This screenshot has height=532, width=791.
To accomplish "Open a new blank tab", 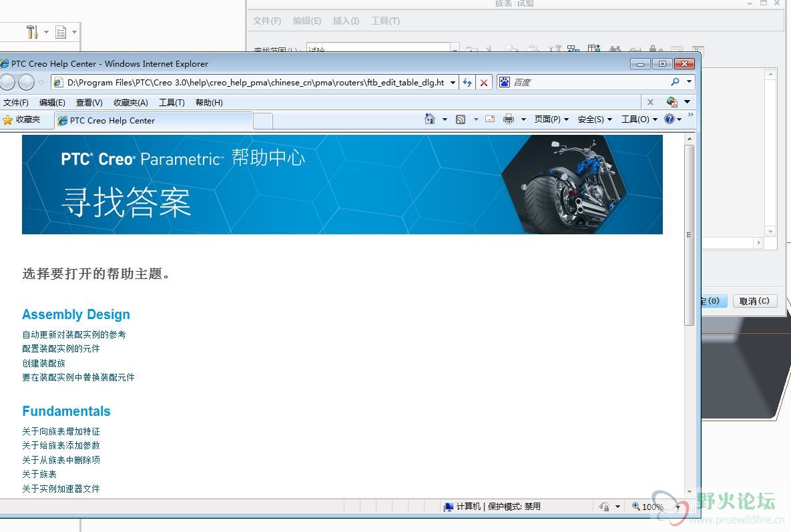I will tap(263, 121).
